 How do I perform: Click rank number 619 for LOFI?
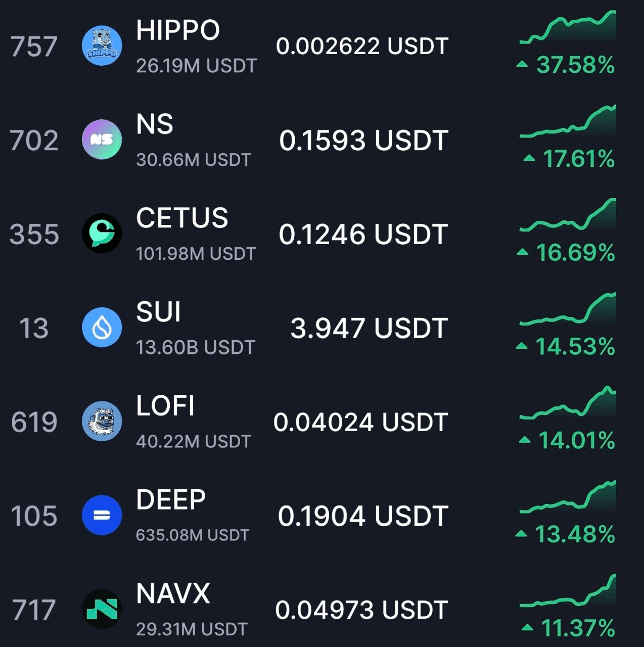[x=34, y=422]
